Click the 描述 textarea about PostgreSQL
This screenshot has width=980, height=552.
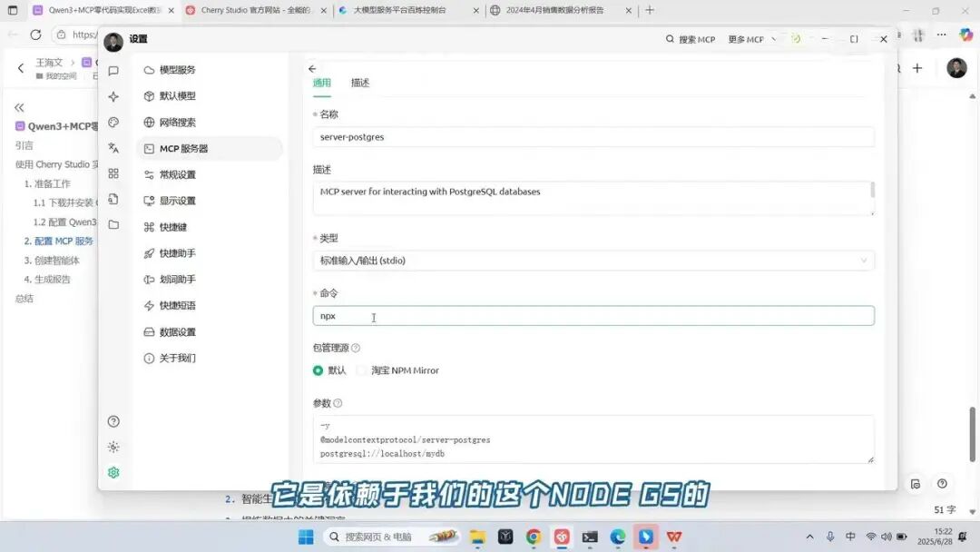(593, 198)
